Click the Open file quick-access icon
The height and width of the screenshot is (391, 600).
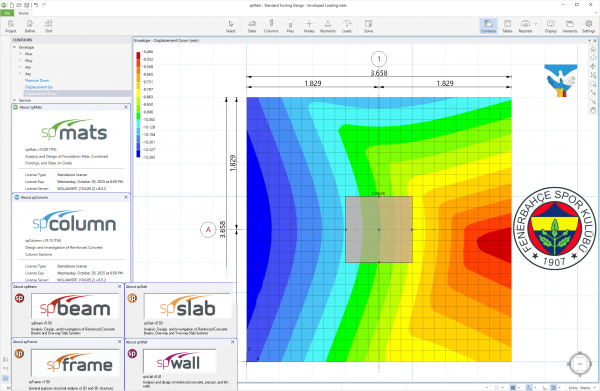tap(19, 5)
